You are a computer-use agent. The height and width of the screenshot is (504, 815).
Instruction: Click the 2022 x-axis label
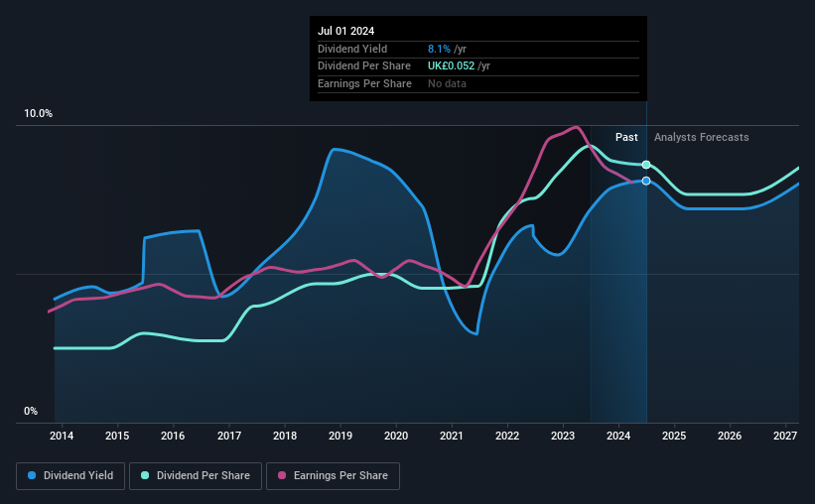[507, 436]
